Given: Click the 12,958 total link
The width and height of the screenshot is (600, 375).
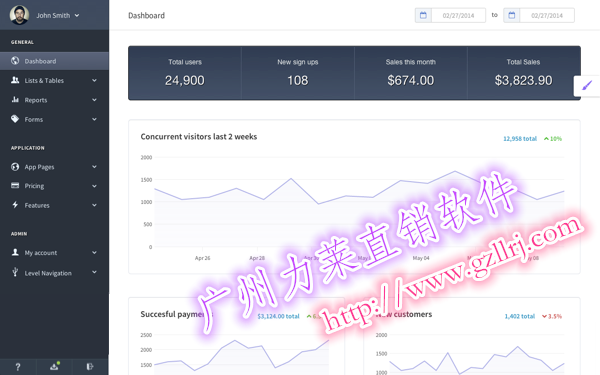Looking at the screenshot, I should (x=520, y=139).
